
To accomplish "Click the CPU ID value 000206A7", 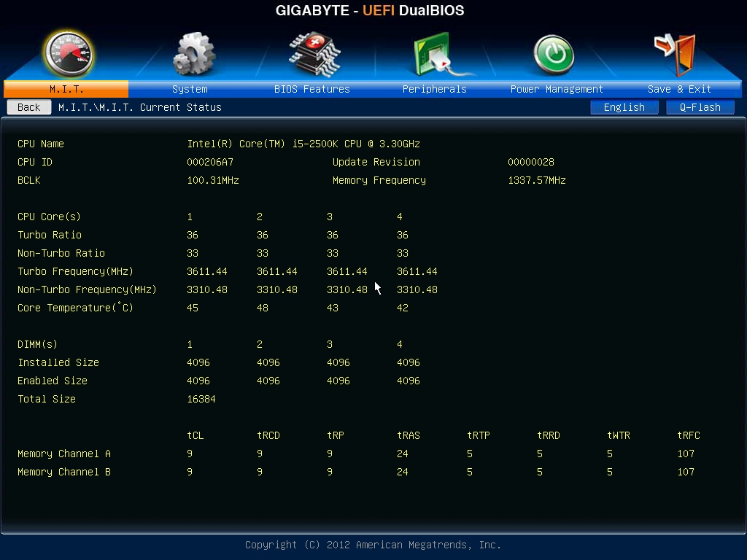I will point(210,162).
